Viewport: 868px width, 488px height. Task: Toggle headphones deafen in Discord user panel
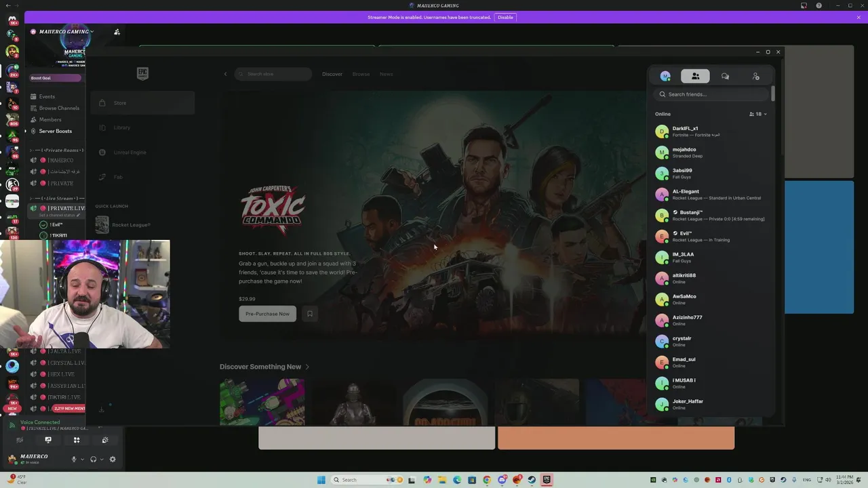(94, 460)
